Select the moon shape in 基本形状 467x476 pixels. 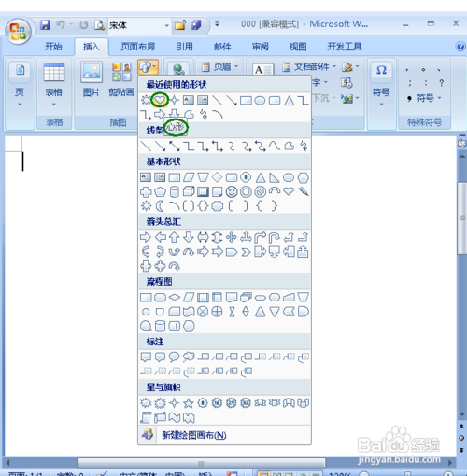[160, 206]
